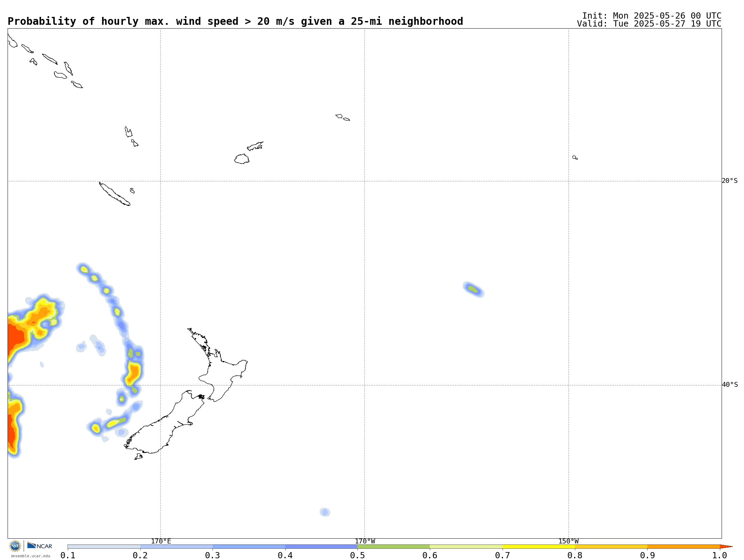This screenshot has width=744, height=560.
Task: Click the isolated green probability blob east of 170°W
Action: pos(474,289)
